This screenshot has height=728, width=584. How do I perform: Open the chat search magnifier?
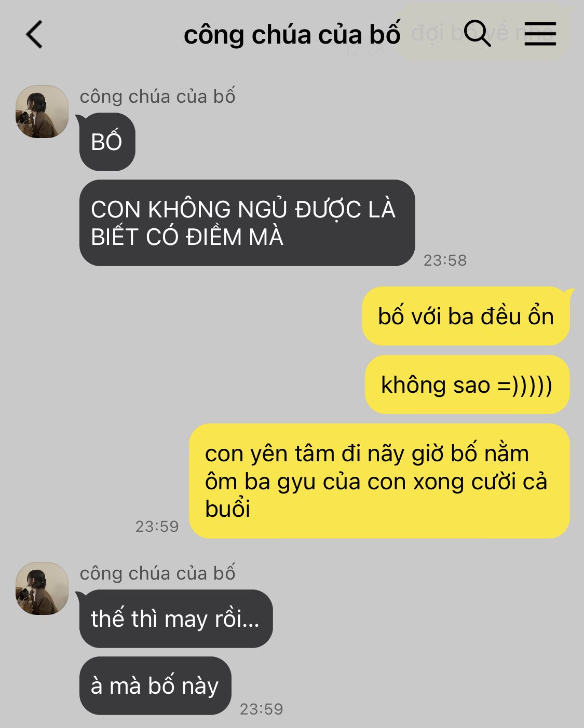pyautogui.click(x=477, y=34)
